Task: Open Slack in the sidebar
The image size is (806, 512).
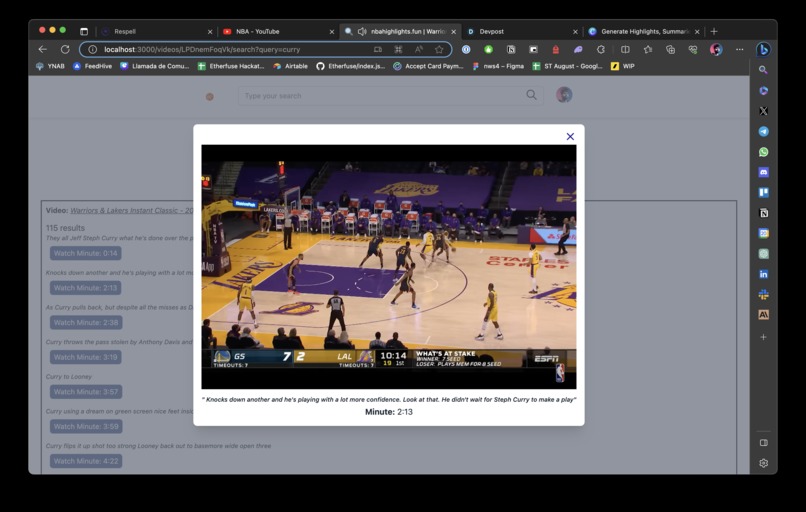Action: (x=763, y=295)
